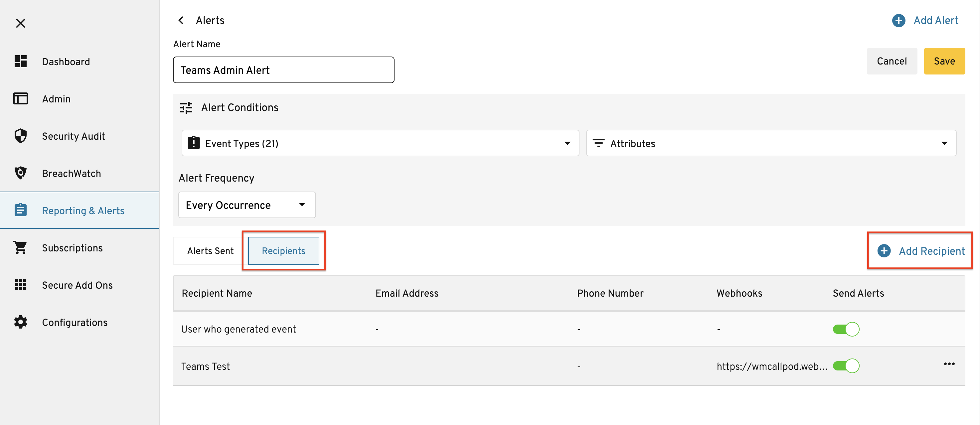980x425 pixels.
Task: Click the Recipient Name column header
Action: (x=217, y=293)
